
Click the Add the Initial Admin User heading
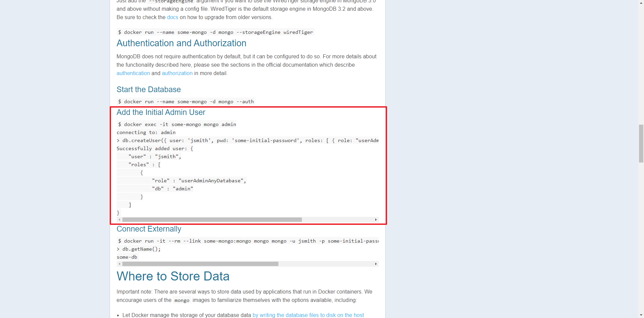[x=161, y=112]
